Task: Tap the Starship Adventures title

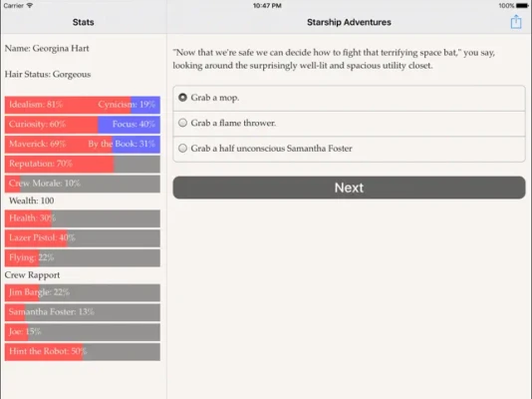Action: point(349,22)
